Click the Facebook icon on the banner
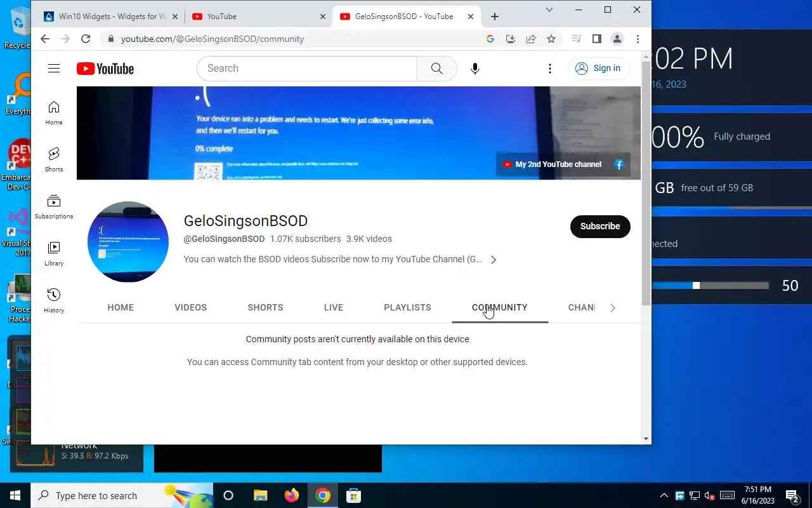 coord(619,164)
